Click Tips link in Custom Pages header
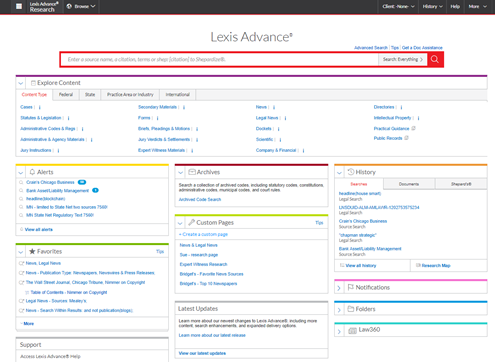 (x=319, y=223)
